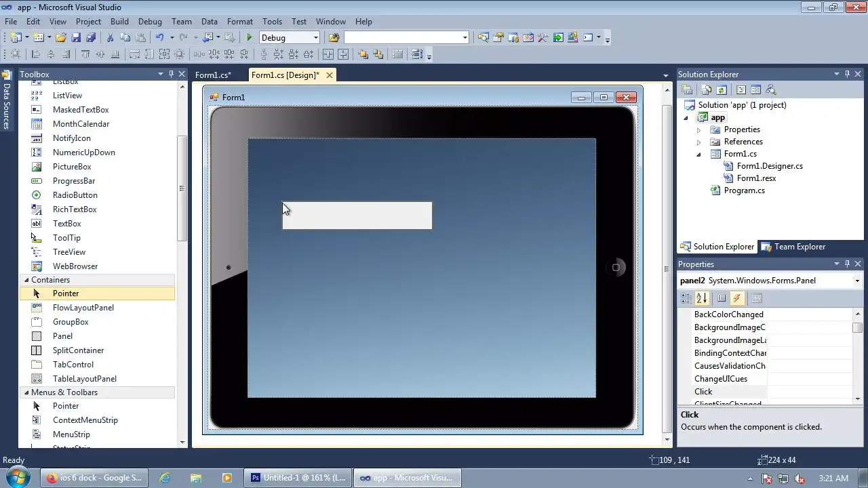Open the Debug configuration dropdown
The image size is (868, 488).
point(316,38)
